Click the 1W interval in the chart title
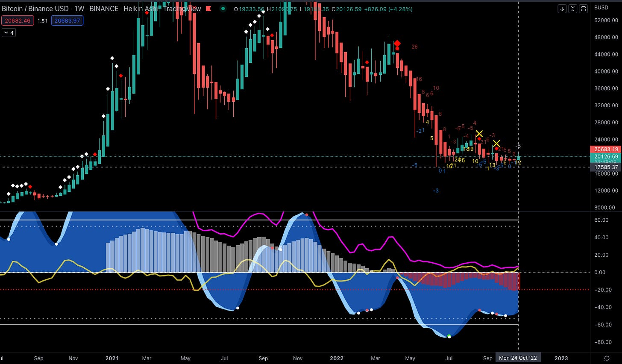This screenshot has height=364, width=622. (x=79, y=9)
